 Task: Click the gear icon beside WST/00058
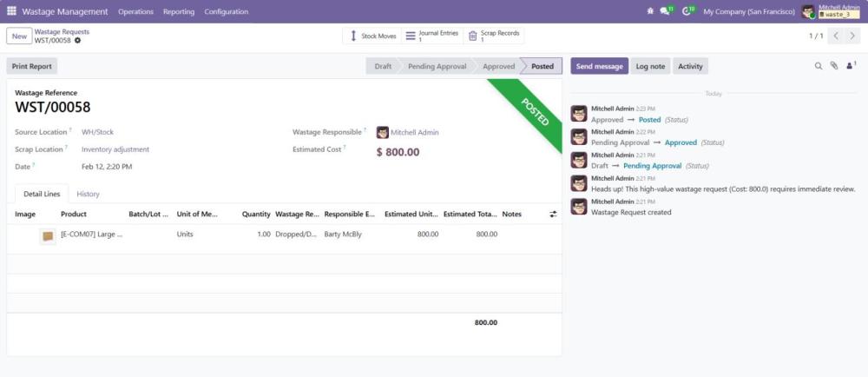point(77,41)
